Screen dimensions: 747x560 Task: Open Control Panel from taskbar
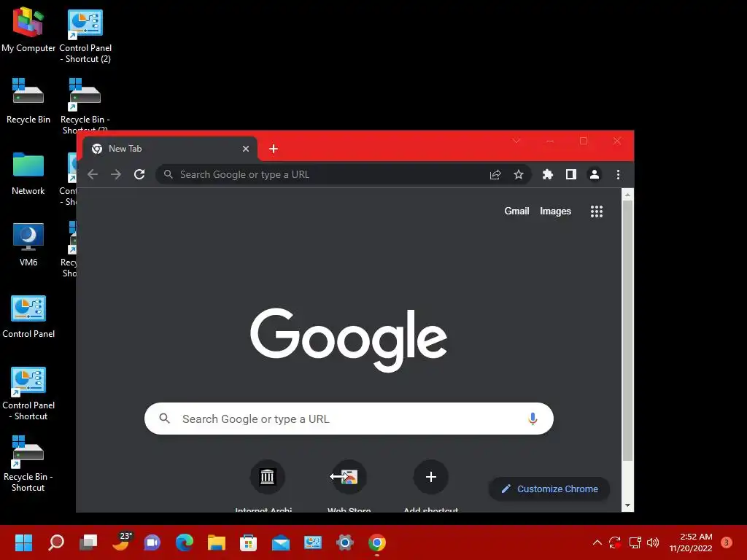coord(312,542)
